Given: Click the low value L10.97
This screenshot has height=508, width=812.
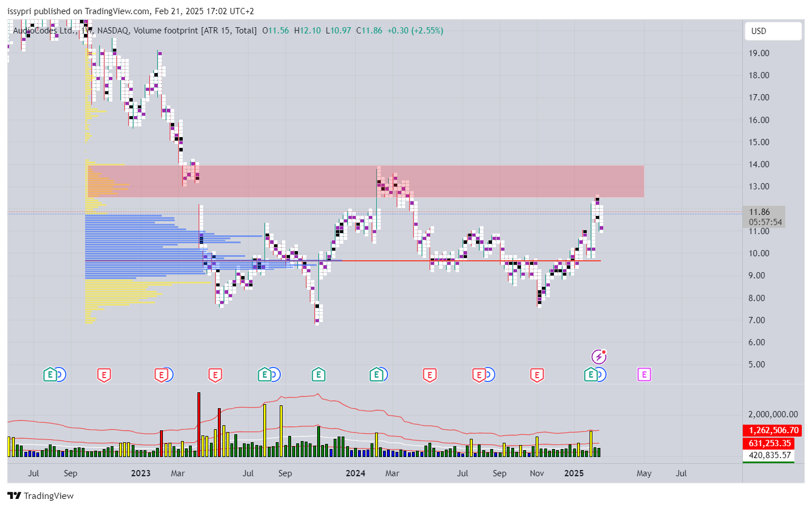Looking at the screenshot, I should click(338, 31).
